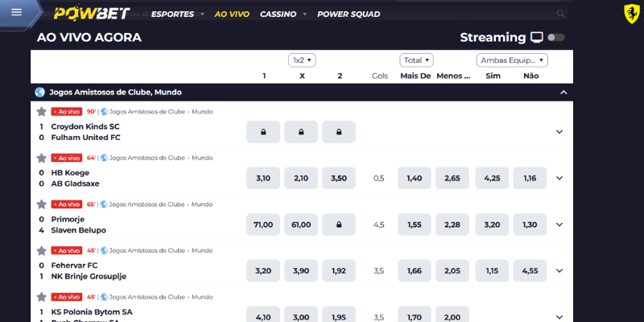This screenshot has height=322, width=644.
Task: Favorite the Croydon Kinds SC match star
Action: click(x=41, y=112)
